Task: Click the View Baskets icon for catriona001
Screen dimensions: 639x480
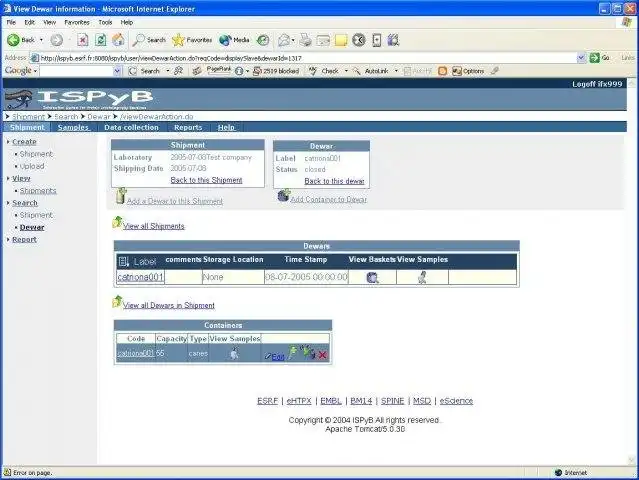Action: pos(372,277)
